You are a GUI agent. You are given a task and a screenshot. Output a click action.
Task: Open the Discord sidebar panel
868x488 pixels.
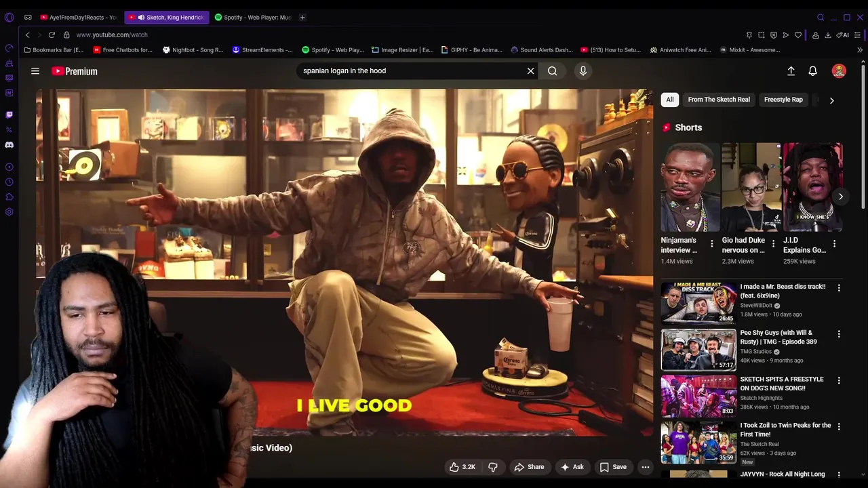(9, 144)
